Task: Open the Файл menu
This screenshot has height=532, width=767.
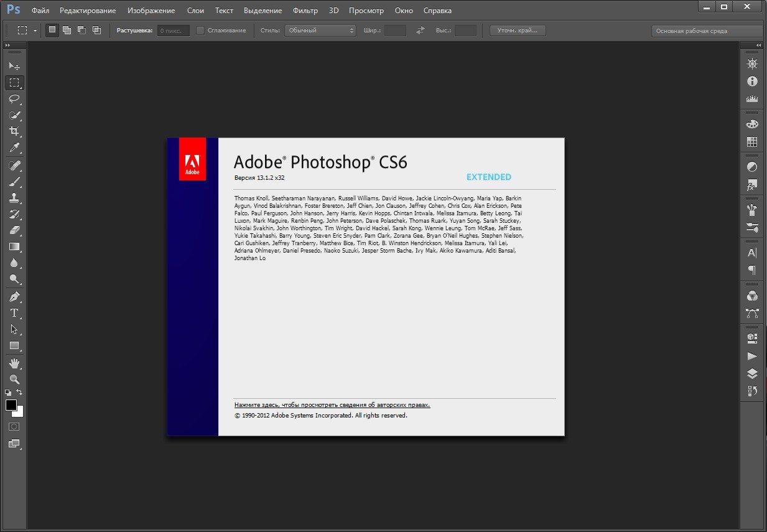Action: tap(40, 11)
